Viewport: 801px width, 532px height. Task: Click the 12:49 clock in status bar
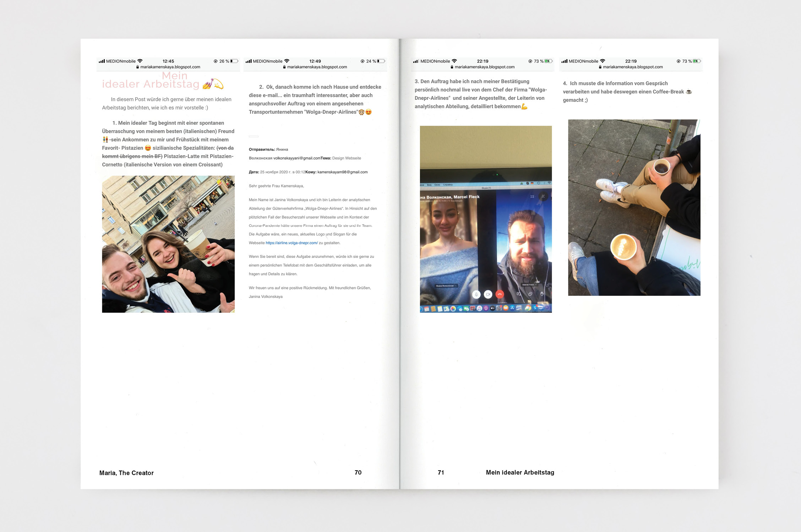(315, 61)
